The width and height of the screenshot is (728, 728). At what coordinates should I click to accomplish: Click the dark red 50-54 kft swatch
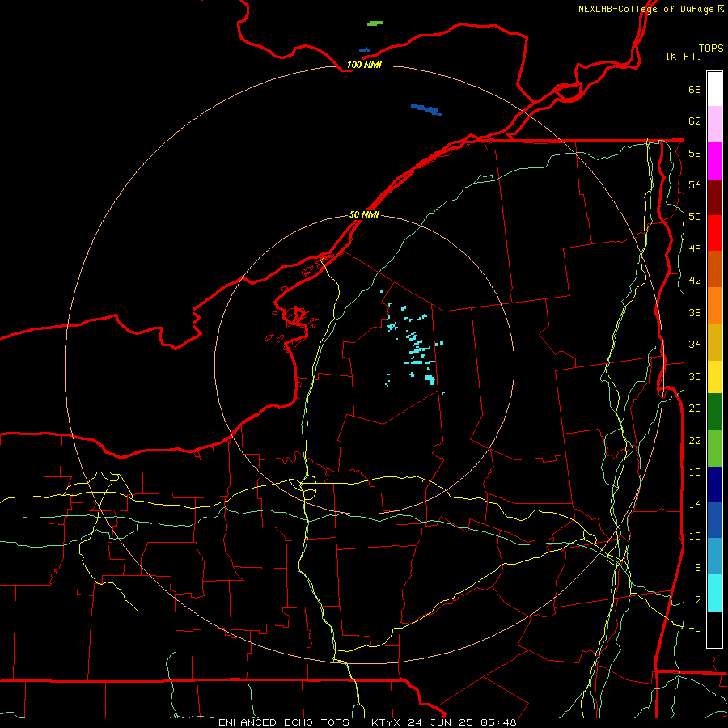pyautogui.click(x=714, y=197)
